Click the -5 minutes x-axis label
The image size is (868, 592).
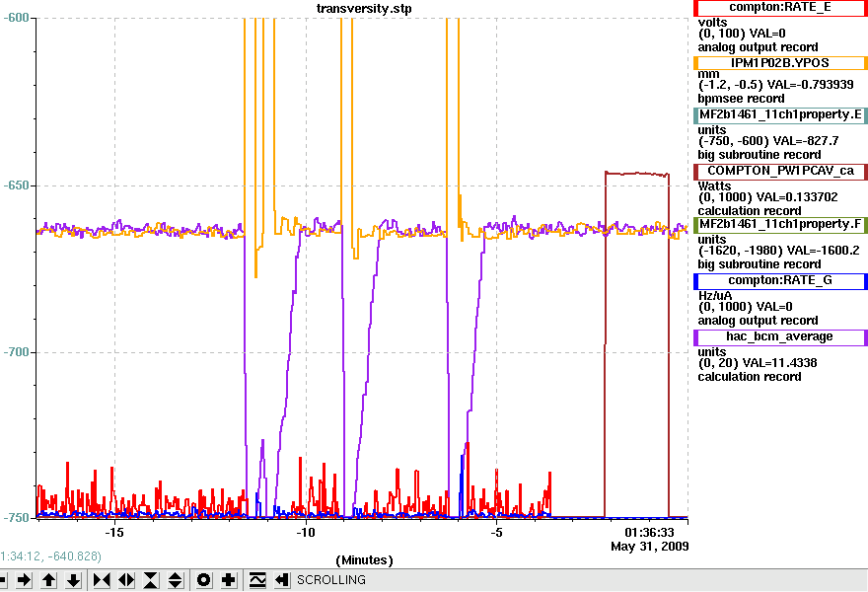click(496, 533)
